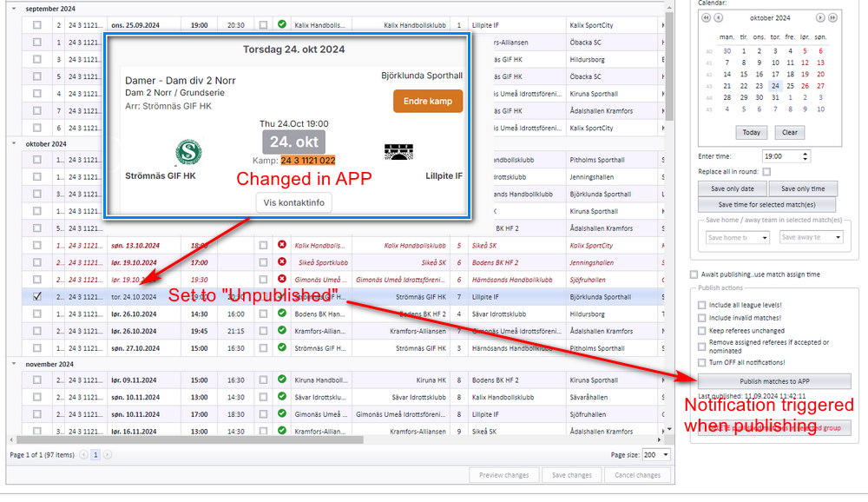Click green status icon for 09.11.2024 match
This screenshot has height=502, width=868.
[282, 380]
